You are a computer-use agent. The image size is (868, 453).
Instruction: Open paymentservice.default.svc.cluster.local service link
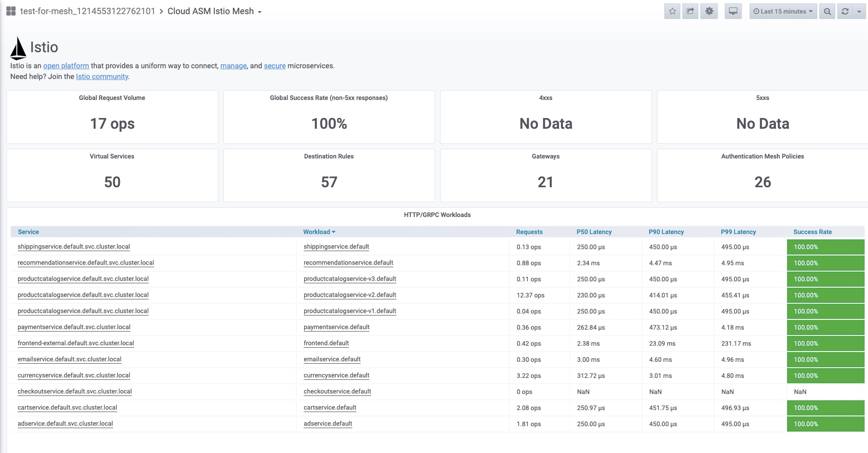[74, 327]
